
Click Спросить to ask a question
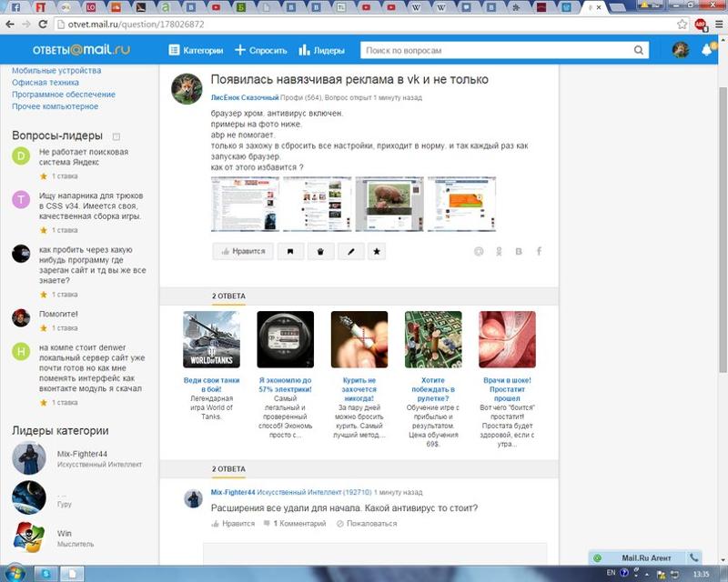click(x=261, y=50)
